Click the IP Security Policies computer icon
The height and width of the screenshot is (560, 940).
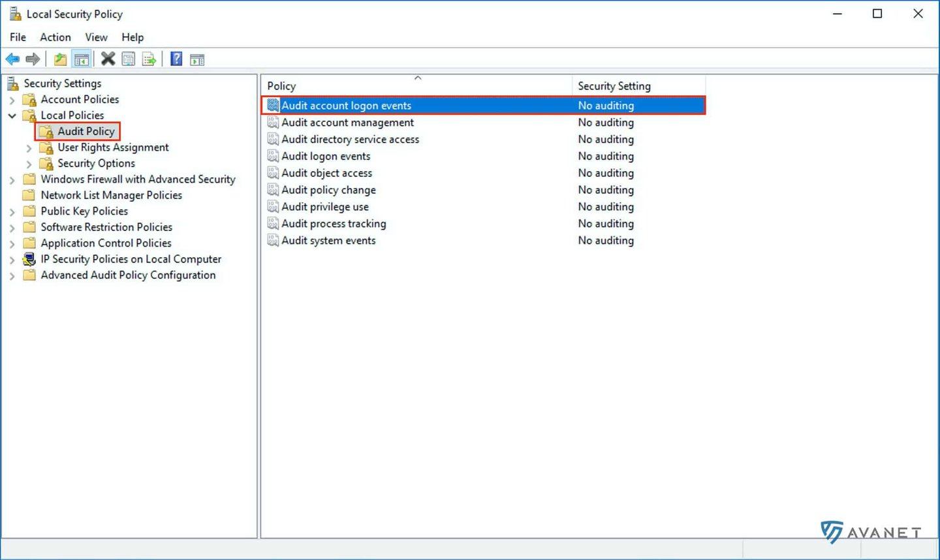pyautogui.click(x=29, y=259)
